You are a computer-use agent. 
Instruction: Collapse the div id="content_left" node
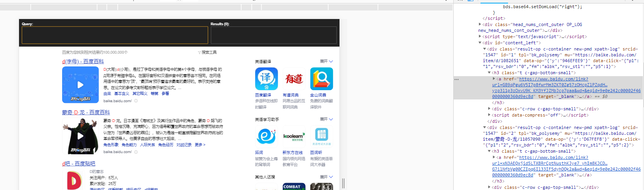tap(480, 43)
